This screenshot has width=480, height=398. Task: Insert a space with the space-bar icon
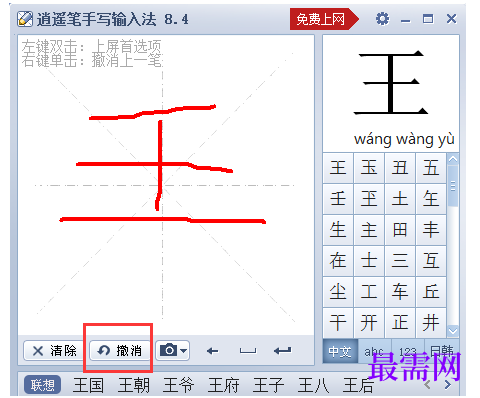pyautogui.click(x=248, y=351)
